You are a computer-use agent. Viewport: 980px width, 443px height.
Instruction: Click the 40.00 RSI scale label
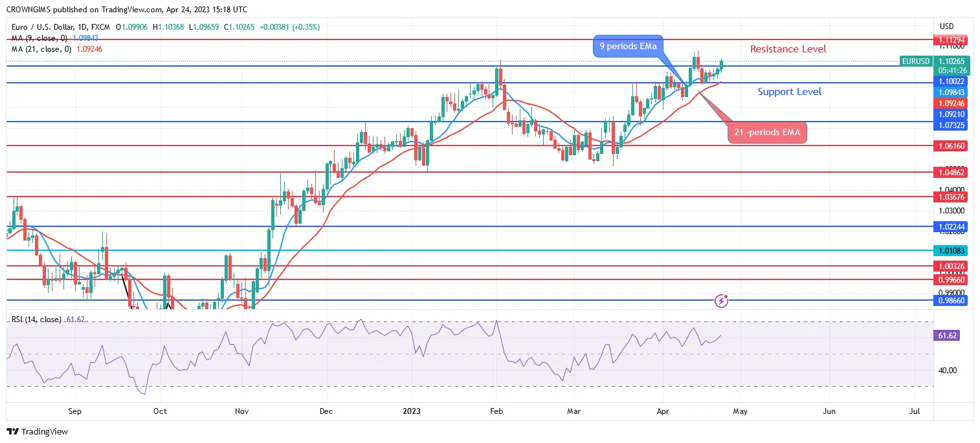point(948,371)
